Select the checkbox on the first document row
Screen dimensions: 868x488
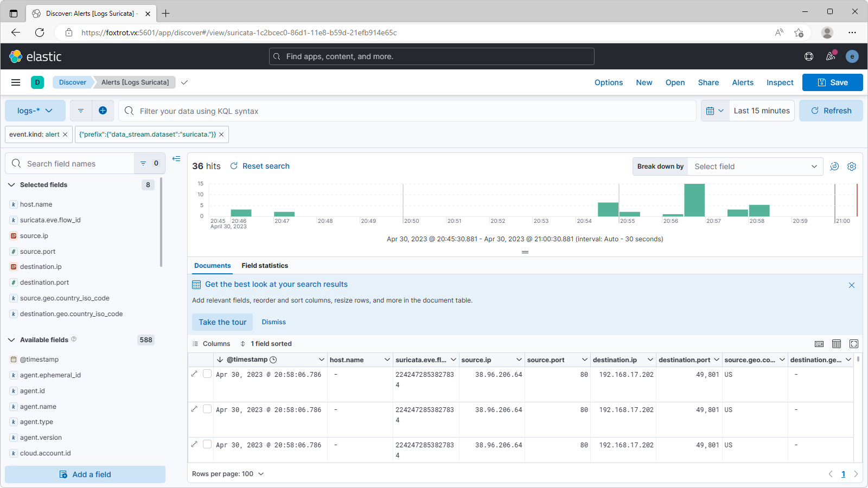[x=207, y=374]
